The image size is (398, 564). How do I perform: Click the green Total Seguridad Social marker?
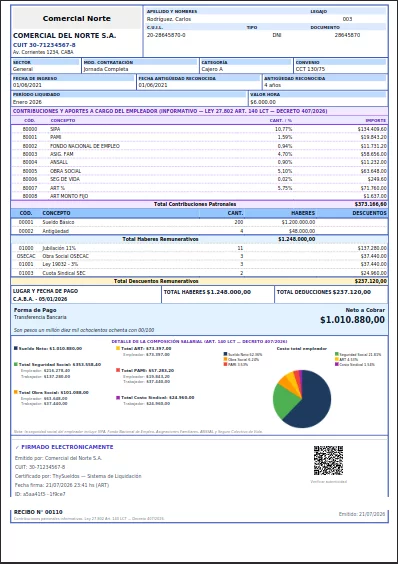coord(15,364)
